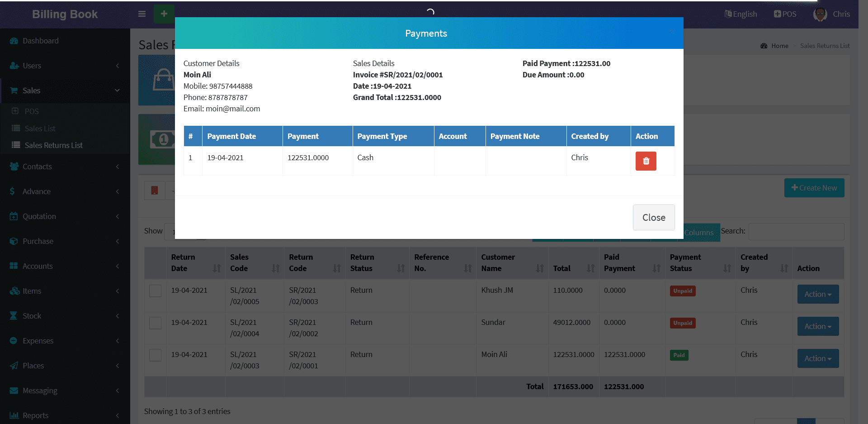Click the Search input field
The height and width of the screenshot is (424, 868).
796,232
